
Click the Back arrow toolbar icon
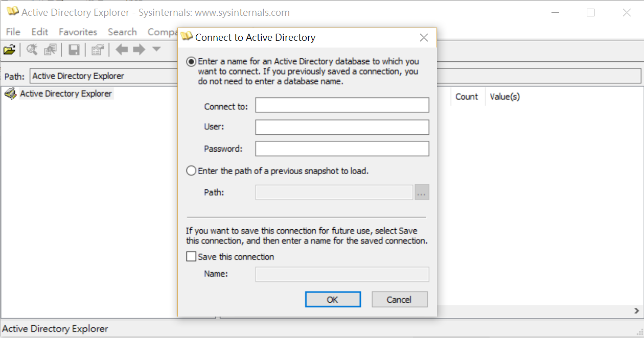coord(122,50)
